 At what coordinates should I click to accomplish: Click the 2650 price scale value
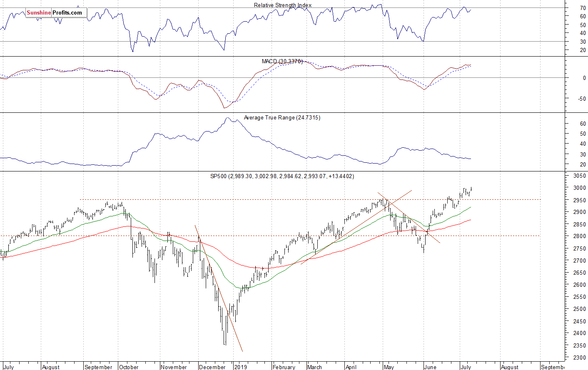pyautogui.click(x=579, y=273)
